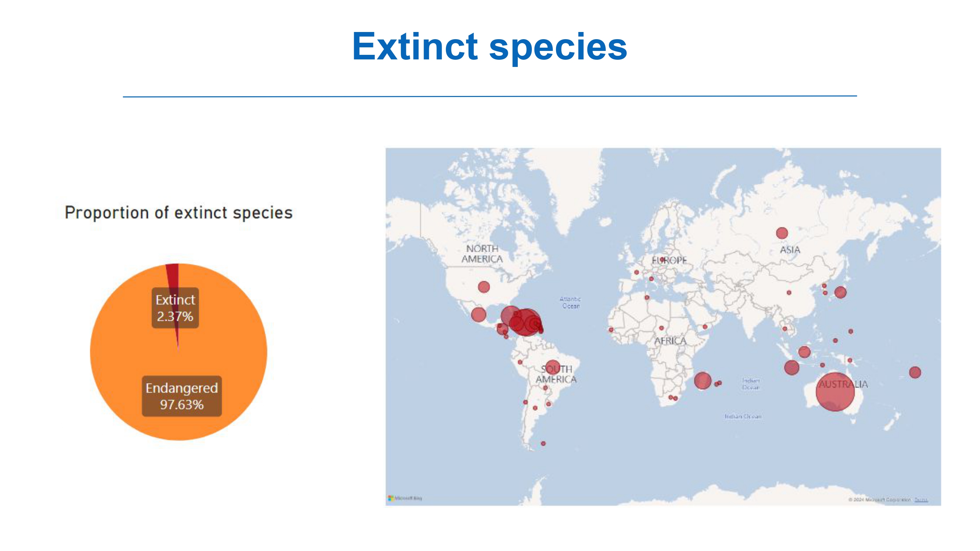Click the large bubble over Australia
980x551 pixels.
point(835,392)
